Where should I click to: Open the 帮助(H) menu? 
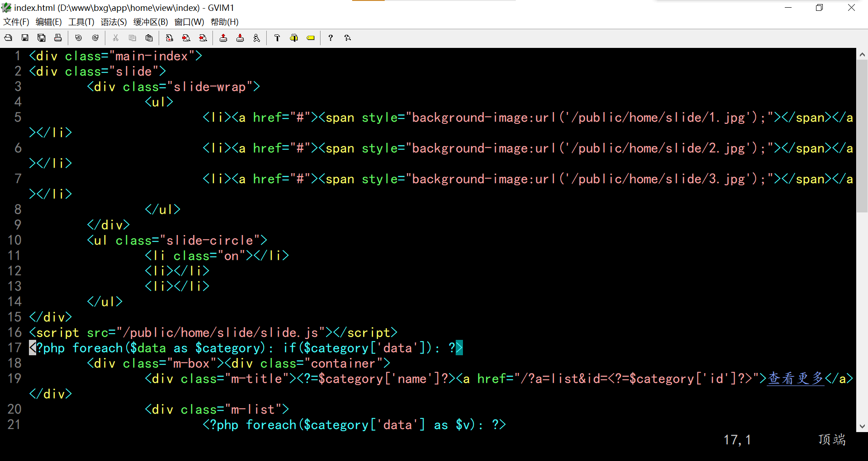(x=225, y=22)
